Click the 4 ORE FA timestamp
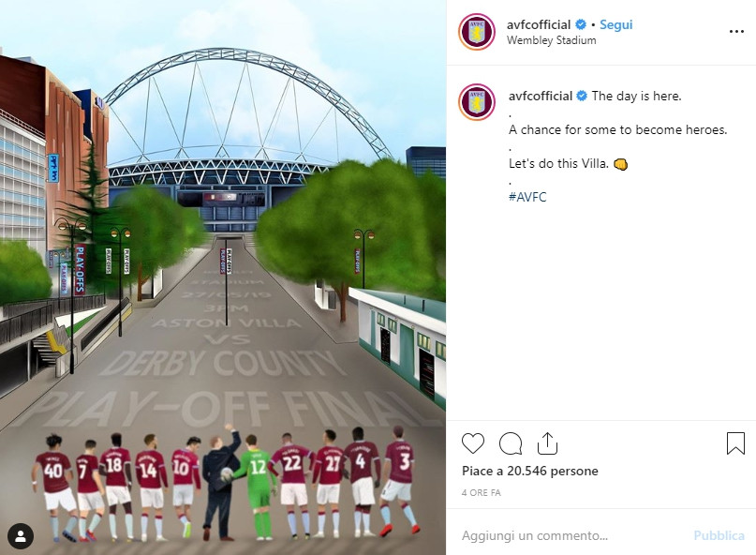The height and width of the screenshot is (555, 756). (x=481, y=491)
